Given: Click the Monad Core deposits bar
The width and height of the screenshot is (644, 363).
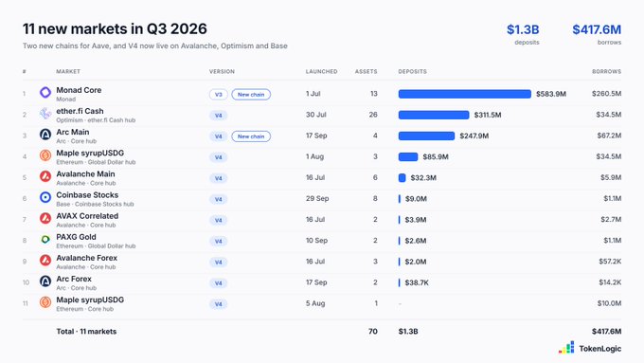Looking at the screenshot, I should (464, 94).
